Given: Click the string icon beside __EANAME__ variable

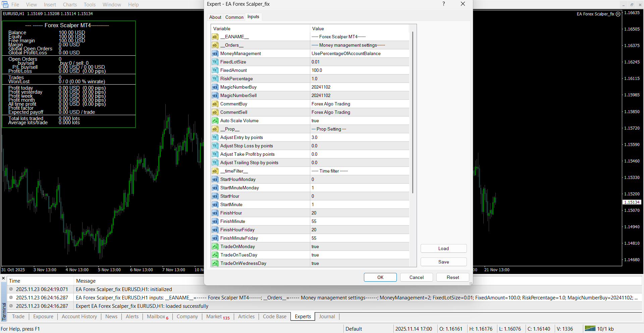Looking at the screenshot, I should pyautogui.click(x=215, y=37).
